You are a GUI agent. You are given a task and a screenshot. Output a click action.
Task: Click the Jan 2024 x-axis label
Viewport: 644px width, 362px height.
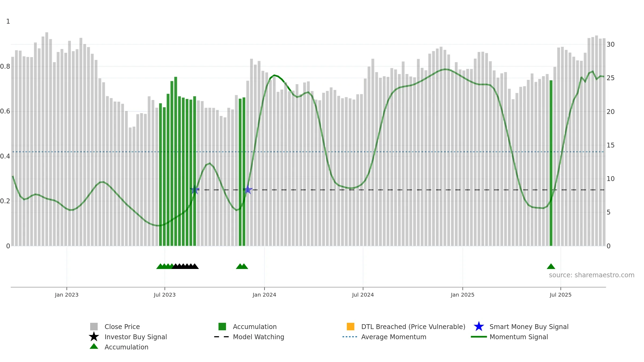tap(264, 295)
